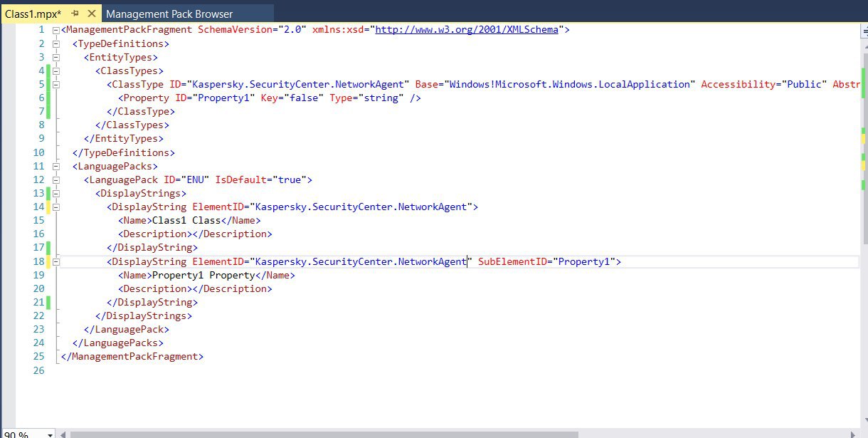Viewport: 868px width, 438px height.
Task: Click the LanguagePack ID "ENU" value
Action: pyautogui.click(x=196, y=179)
